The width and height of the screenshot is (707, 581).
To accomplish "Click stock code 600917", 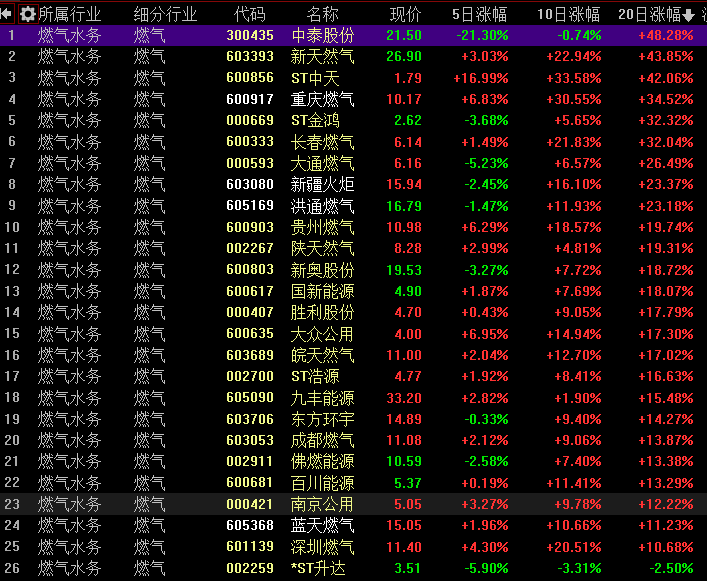I will [250, 99].
